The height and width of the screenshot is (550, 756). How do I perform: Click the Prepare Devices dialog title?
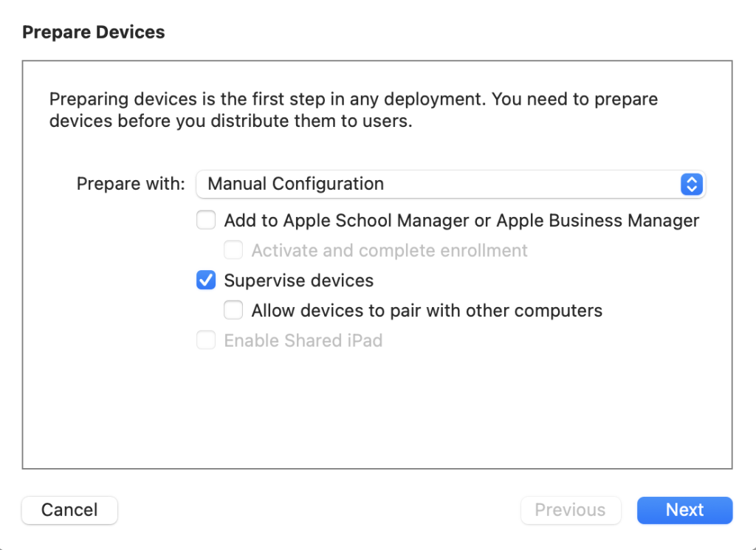click(94, 32)
